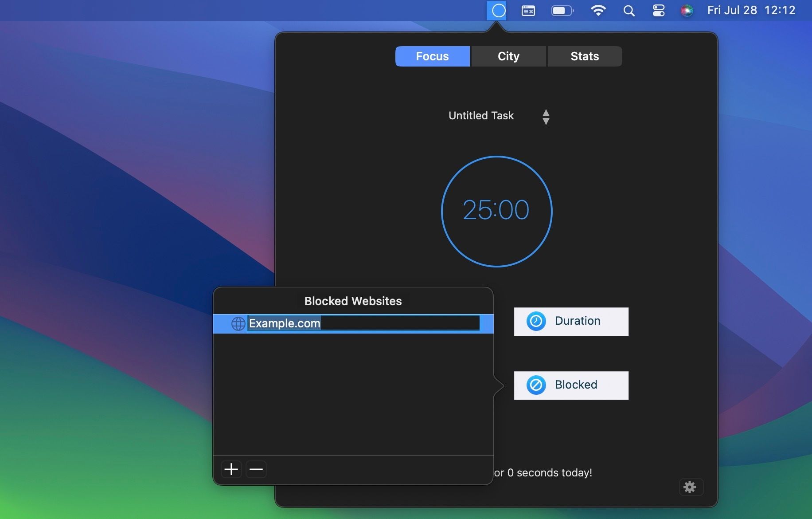This screenshot has height=519, width=812.
Task: Open the Stats tab
Action: point(585,56)
